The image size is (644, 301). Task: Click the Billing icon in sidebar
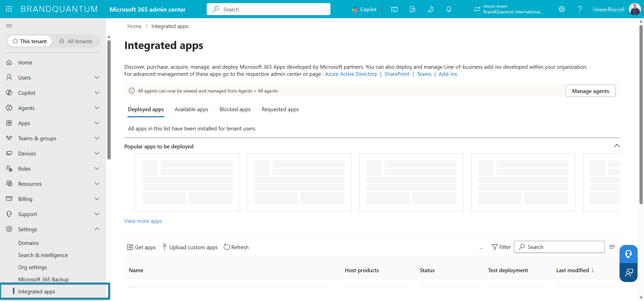coord(9,199)
